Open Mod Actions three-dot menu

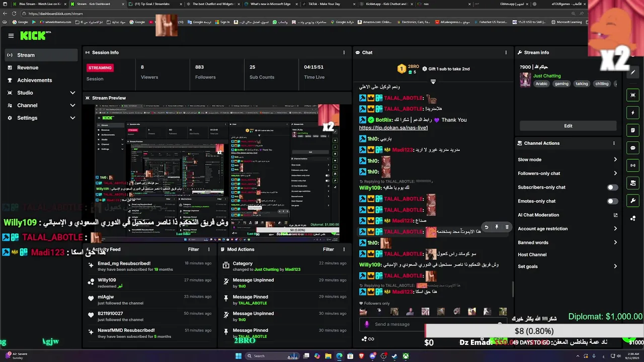click(x=344, y=249)
